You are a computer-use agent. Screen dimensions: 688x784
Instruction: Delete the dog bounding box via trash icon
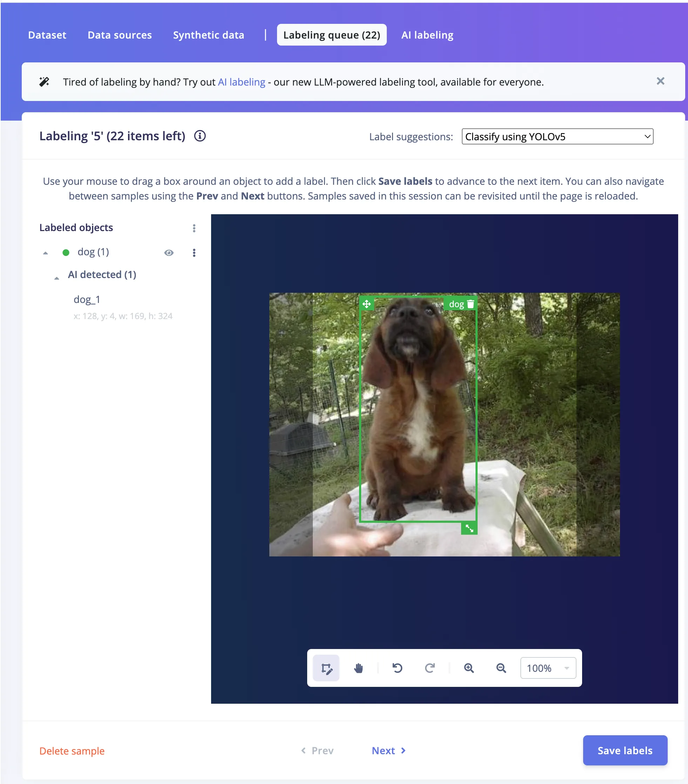471,304
